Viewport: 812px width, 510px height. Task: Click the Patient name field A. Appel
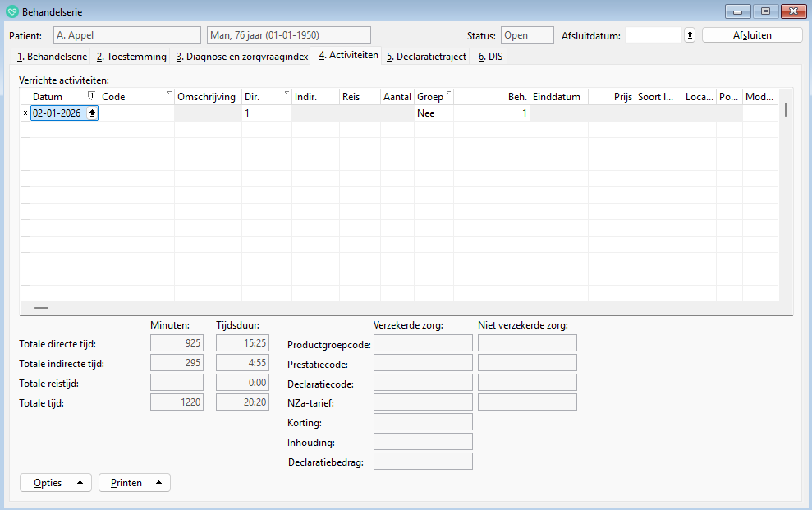coord(127,35)
